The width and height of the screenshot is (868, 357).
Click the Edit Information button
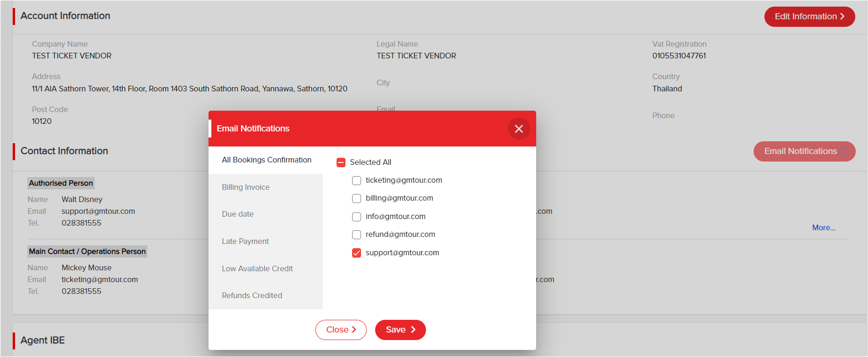tap(810, 16)
